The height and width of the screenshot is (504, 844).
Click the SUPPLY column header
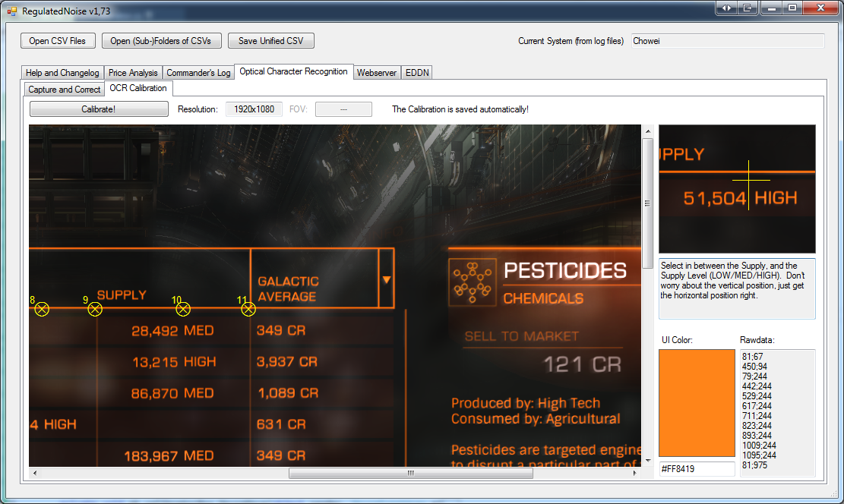tap(122, 295)
